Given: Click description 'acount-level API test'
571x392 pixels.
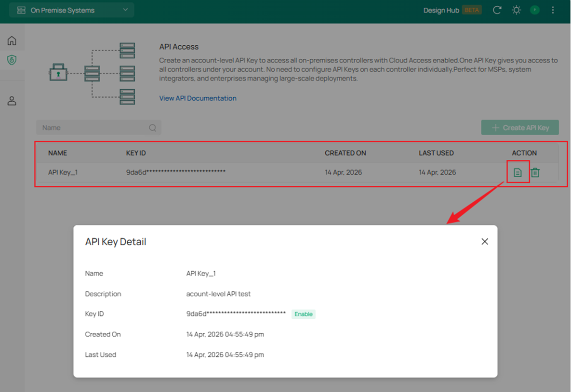Looking at the screenshot, I should coord(218,294).
